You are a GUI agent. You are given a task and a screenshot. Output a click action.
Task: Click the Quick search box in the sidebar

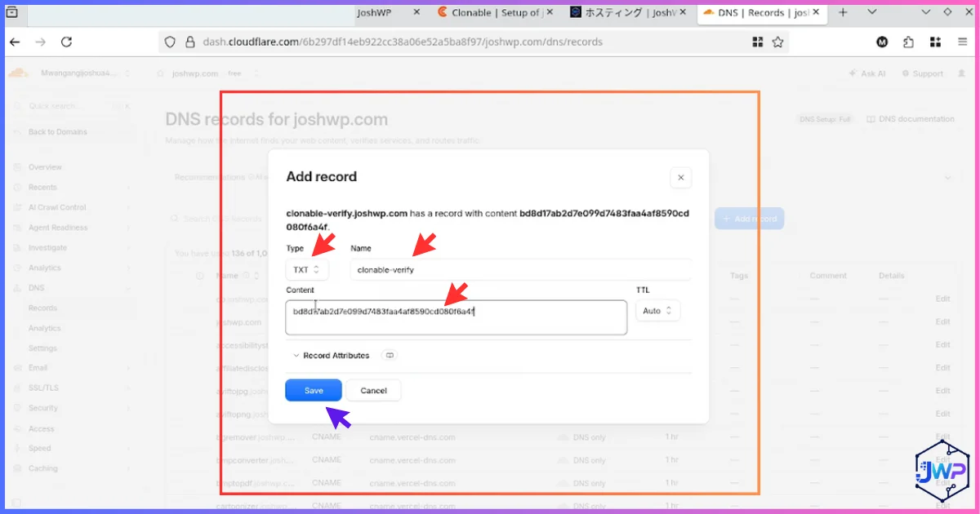[x=73, y=106]
